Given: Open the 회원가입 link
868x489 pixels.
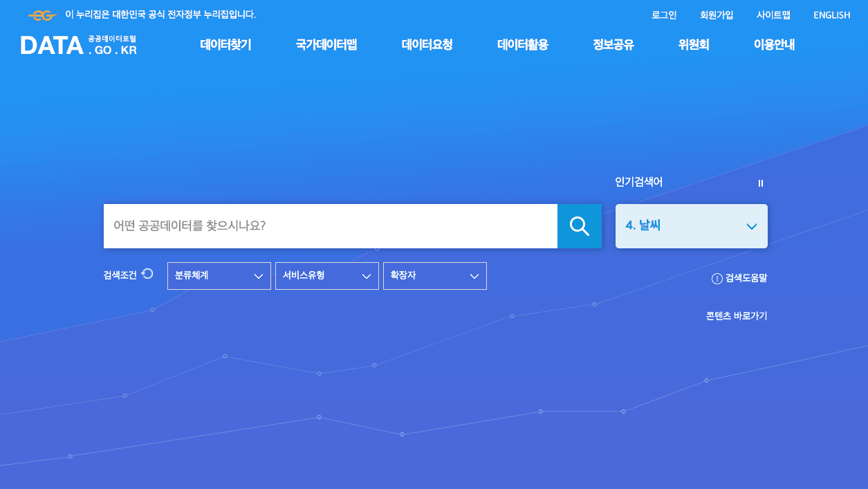Looking at the screenshot, I should pyautogui.click(x=717, y=15).
